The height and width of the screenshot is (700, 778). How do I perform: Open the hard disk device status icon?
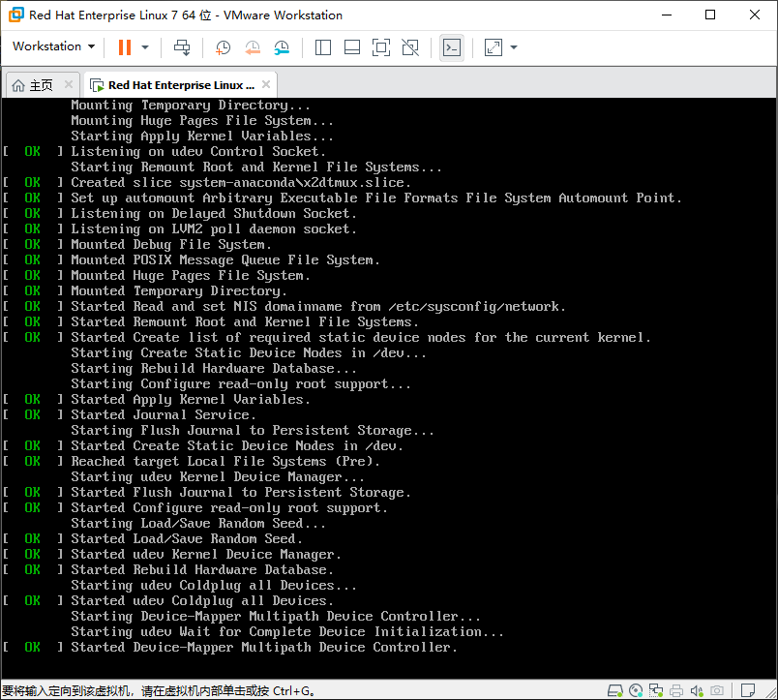click(615, 689)
